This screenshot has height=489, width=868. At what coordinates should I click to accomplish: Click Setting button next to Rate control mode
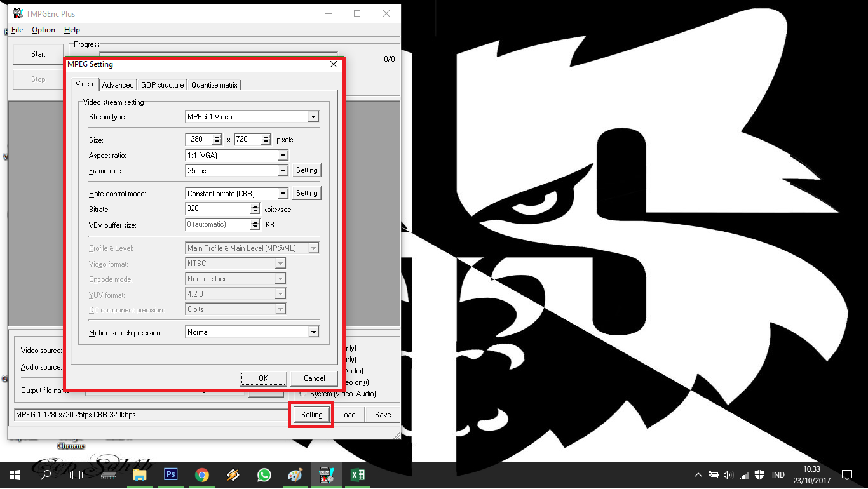307,193
